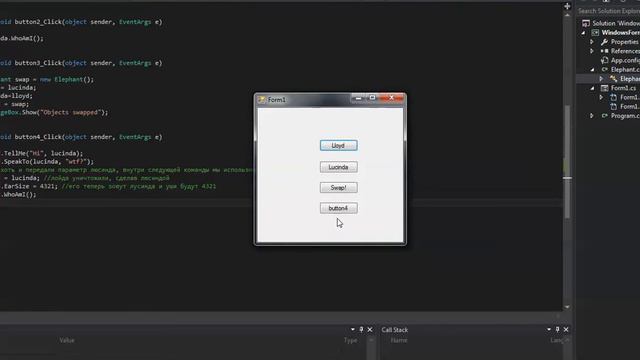Click the Properties wrench icon

(x=604, y=42)
